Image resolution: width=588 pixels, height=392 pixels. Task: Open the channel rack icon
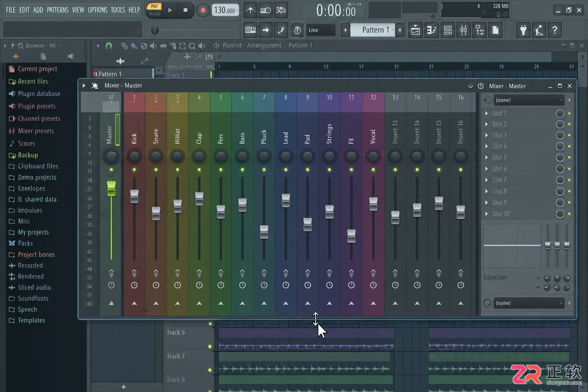(x=448, y=30)
